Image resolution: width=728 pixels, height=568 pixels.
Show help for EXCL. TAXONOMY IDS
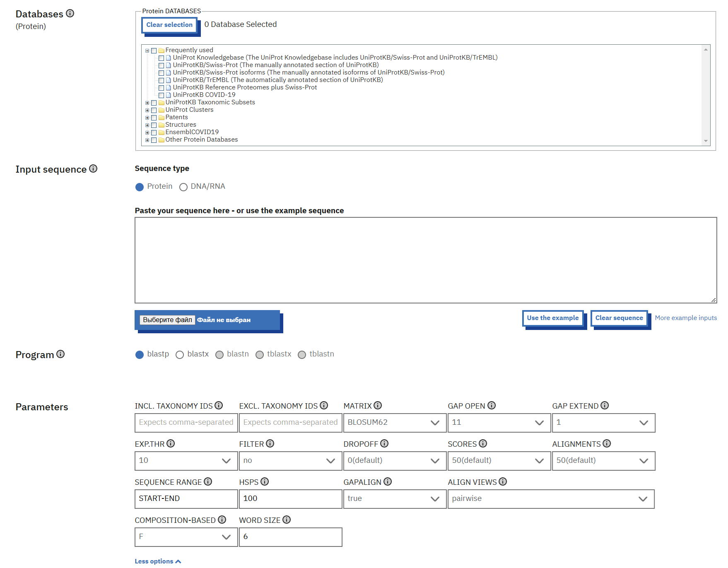pyautogui.click(x=324, y=405)
